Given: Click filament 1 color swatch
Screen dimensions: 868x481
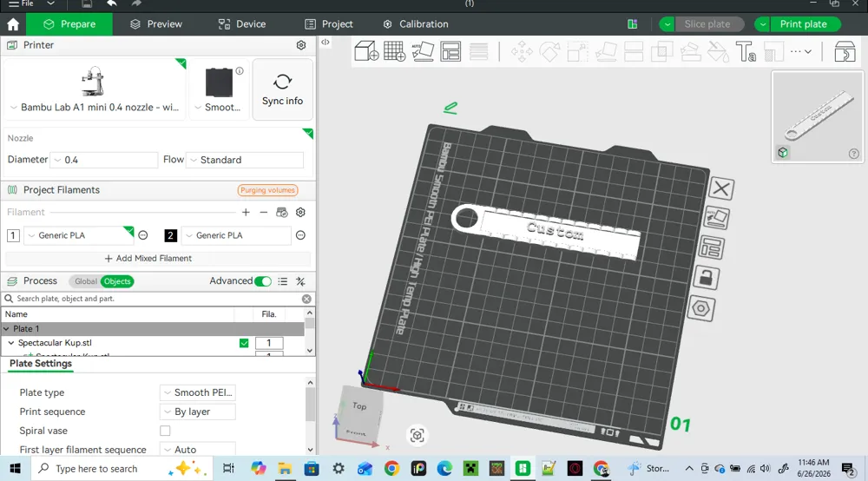Looking at the screenshot, I should 13,236.
